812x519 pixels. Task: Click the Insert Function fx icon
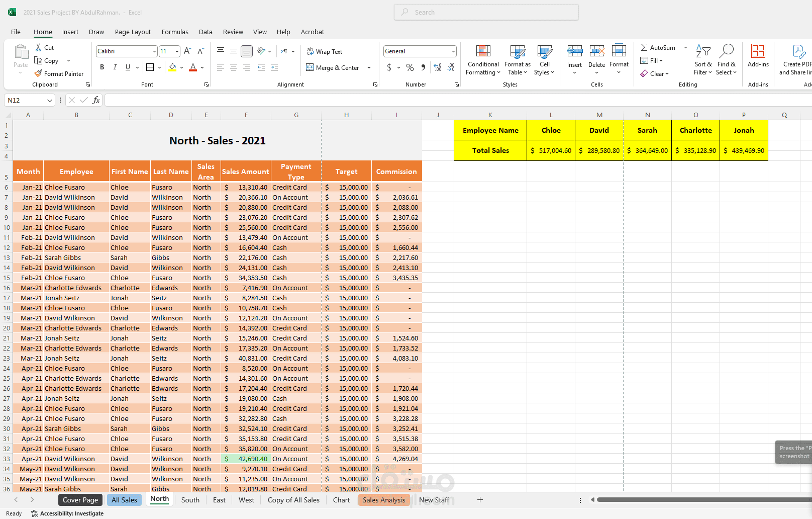96,100
